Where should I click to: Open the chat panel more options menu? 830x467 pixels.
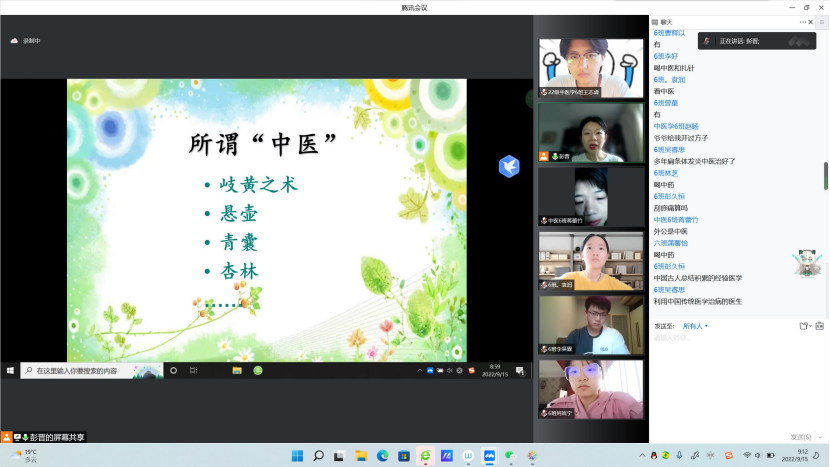point(805,21)
